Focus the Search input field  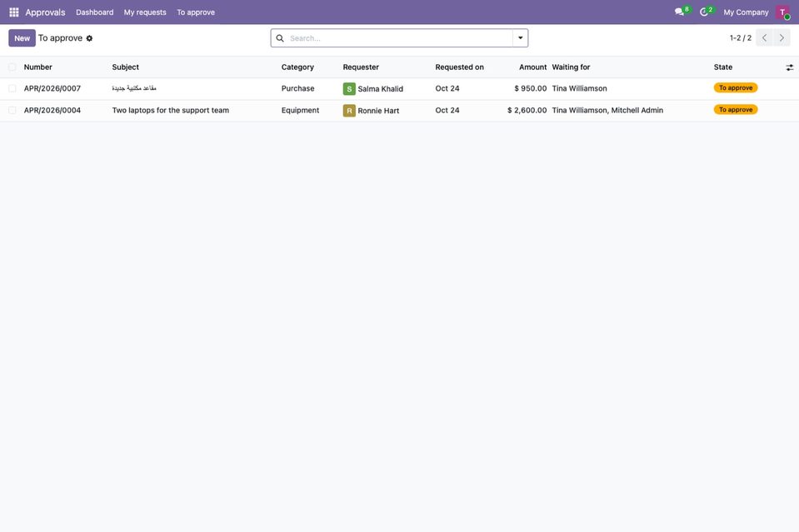coord(400,38)
